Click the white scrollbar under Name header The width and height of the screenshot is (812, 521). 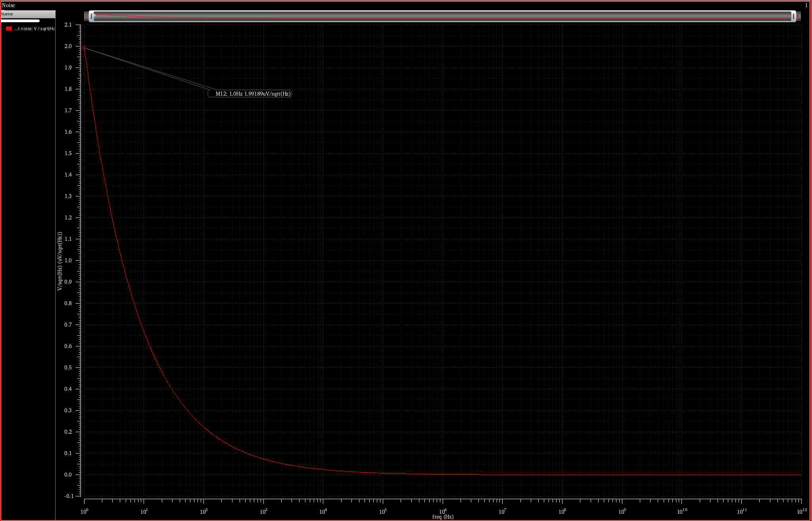point(20,21)
